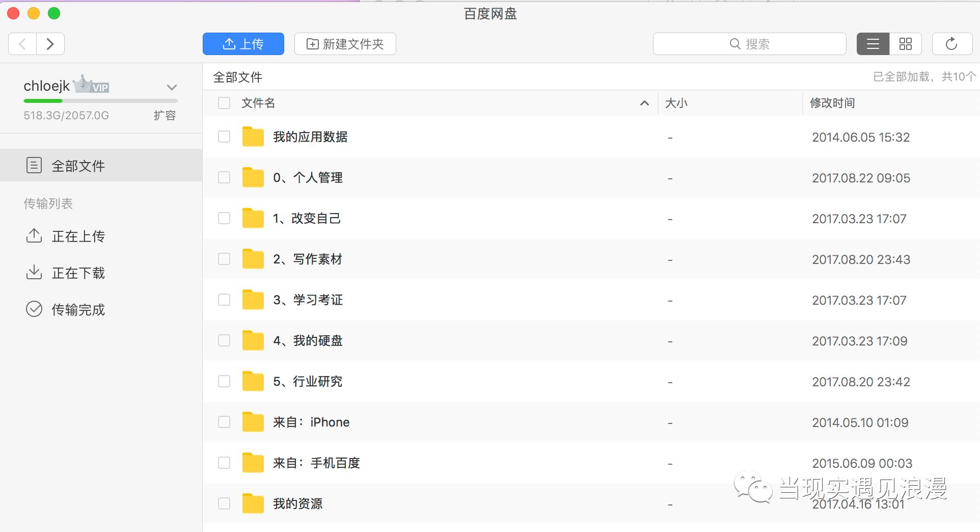
Task: Click the 扩容 expand storage link
Action: click(165, 115)
